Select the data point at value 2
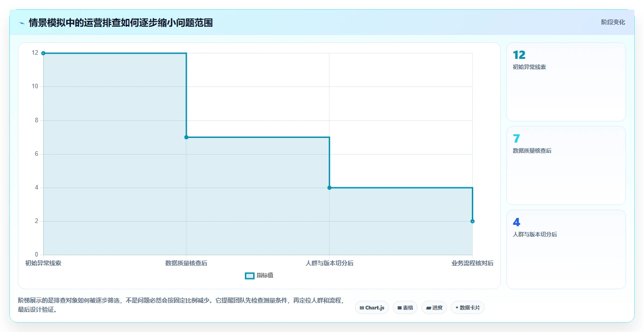 (x=472, y=221)
